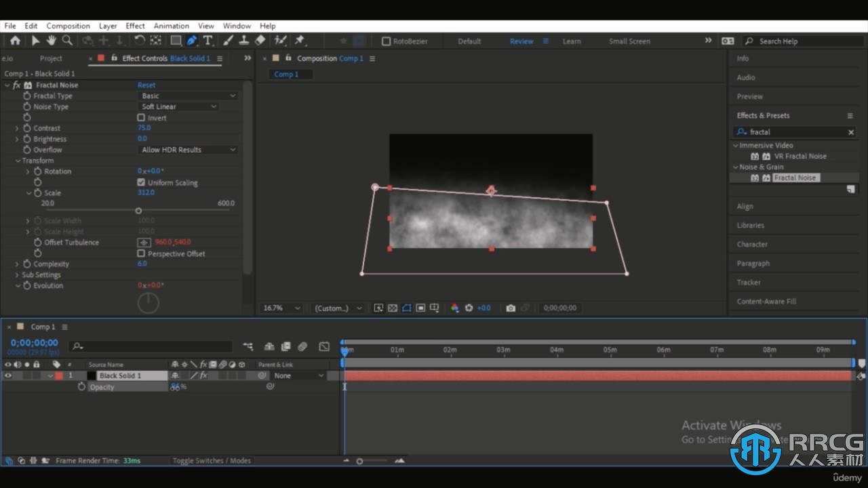Select the Selection arrow tool
Screen dimensions: 868x488
click(35, 41)
